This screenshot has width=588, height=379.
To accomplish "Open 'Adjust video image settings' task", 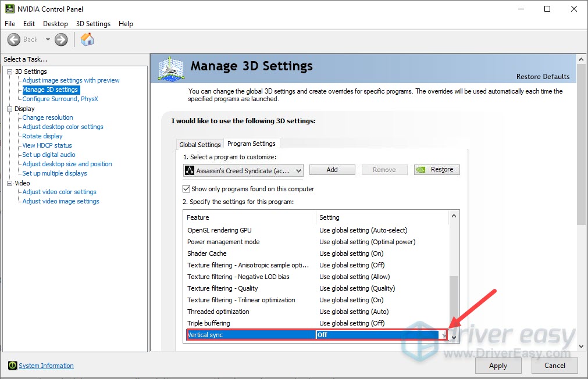I will [60, 201].
